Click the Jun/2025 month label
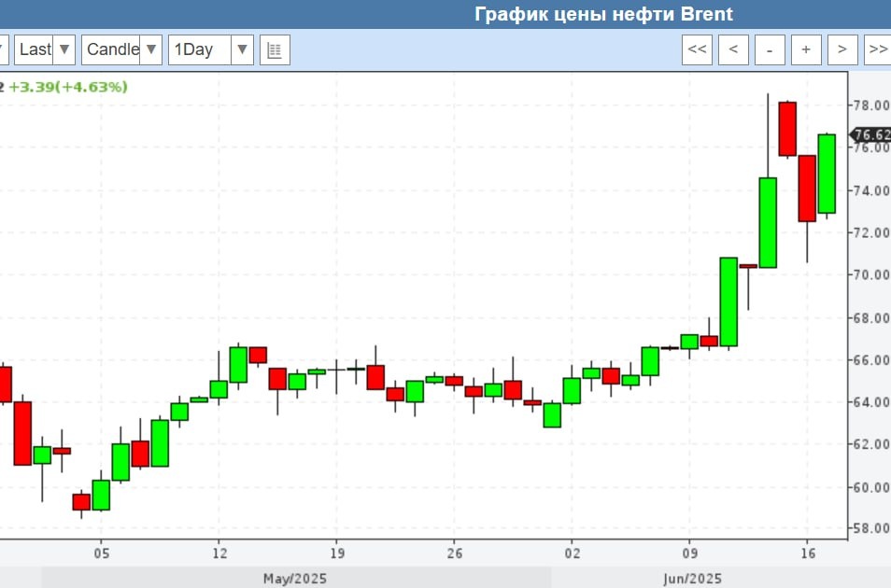 point(692,579)
